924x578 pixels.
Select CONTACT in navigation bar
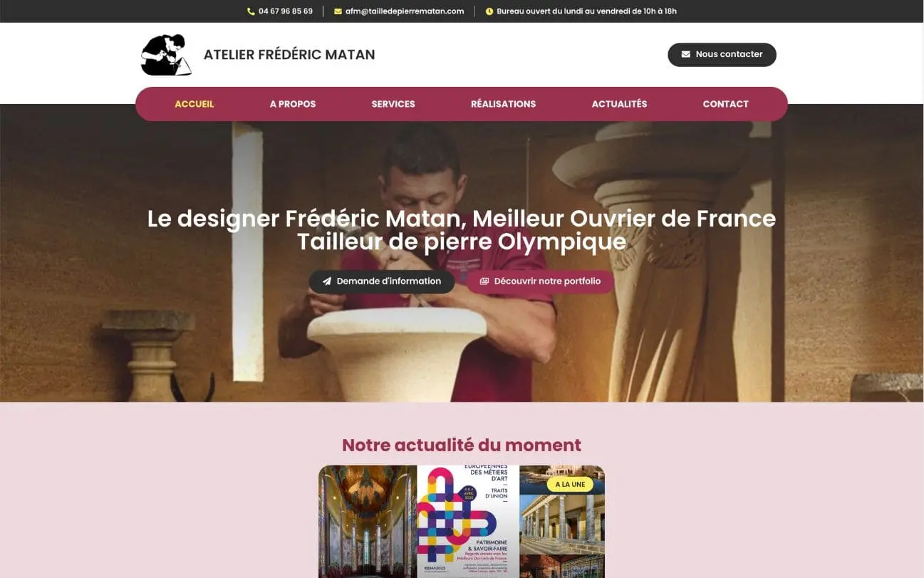(x=726, y=104)
